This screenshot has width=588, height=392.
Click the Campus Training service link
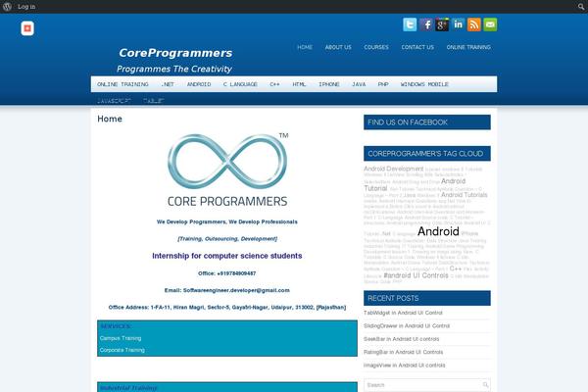tap(121, 338)
